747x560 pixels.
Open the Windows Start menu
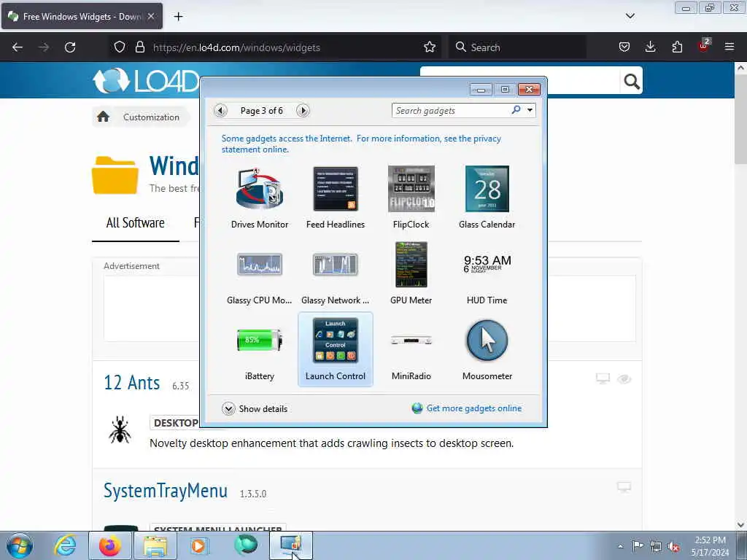(x=19, y=545)
